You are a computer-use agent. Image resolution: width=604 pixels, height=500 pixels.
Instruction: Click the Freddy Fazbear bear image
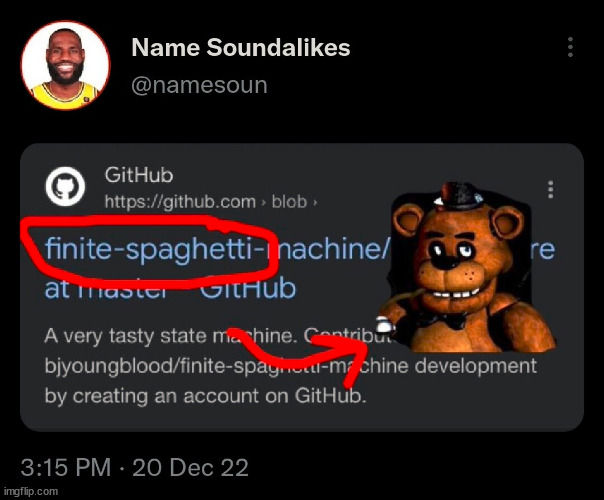[x=467, y=268]
